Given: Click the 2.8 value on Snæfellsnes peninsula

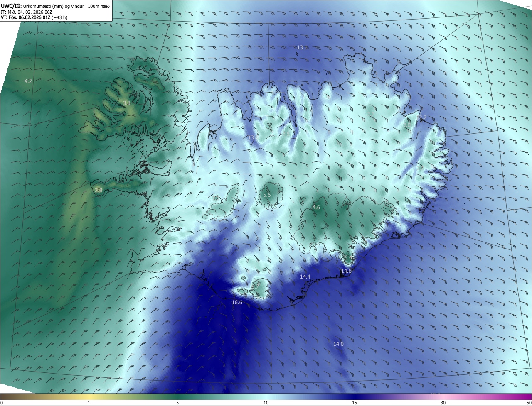Looking at the screenshot, I should [x=99, y=191].
